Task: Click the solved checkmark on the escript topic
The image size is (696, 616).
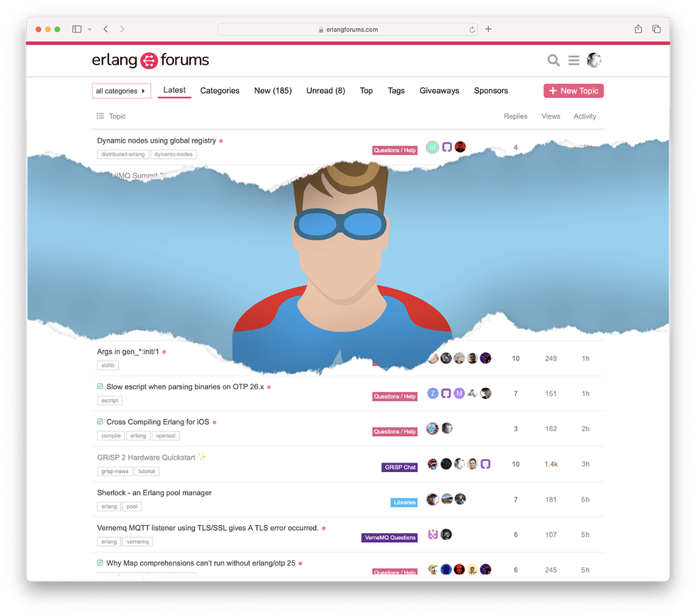Action: (99, 384)
